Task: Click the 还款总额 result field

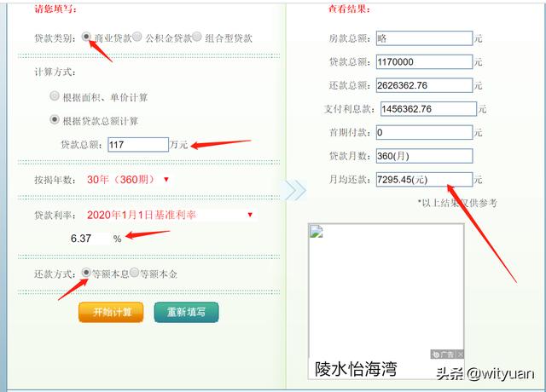Action: 423,85
